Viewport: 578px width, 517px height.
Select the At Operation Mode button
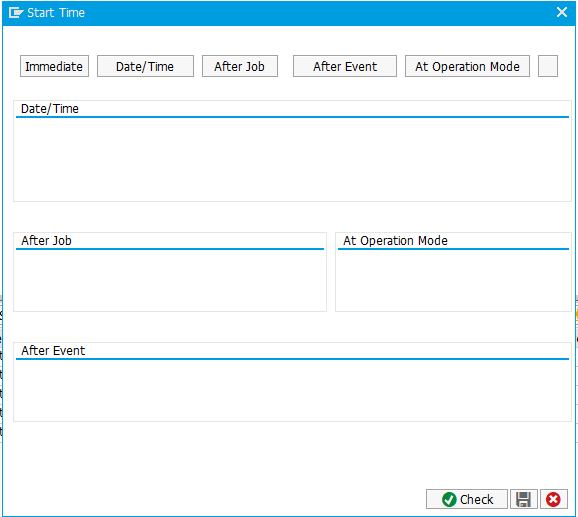coord(467,66)
